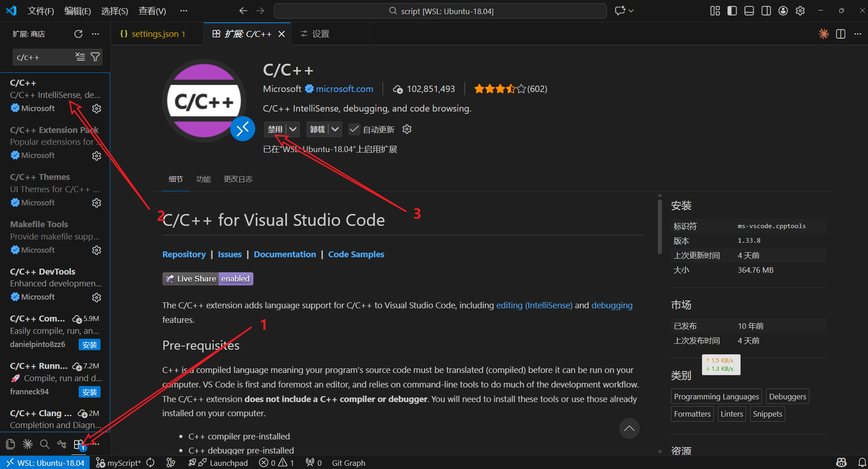
Task: Open the settings gear next to auto update
Action: coord(407,129)
